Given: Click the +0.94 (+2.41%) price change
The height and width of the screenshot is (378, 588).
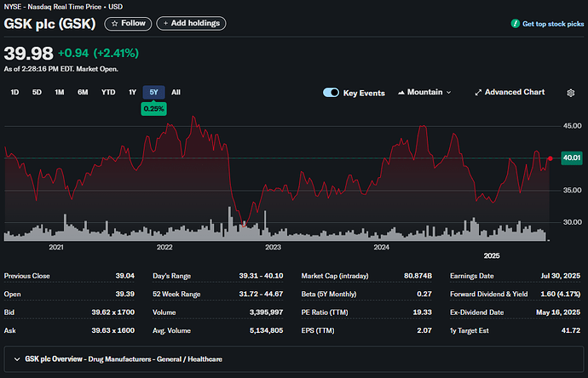Looking at the screenshot, I should (x=98, y=53).
